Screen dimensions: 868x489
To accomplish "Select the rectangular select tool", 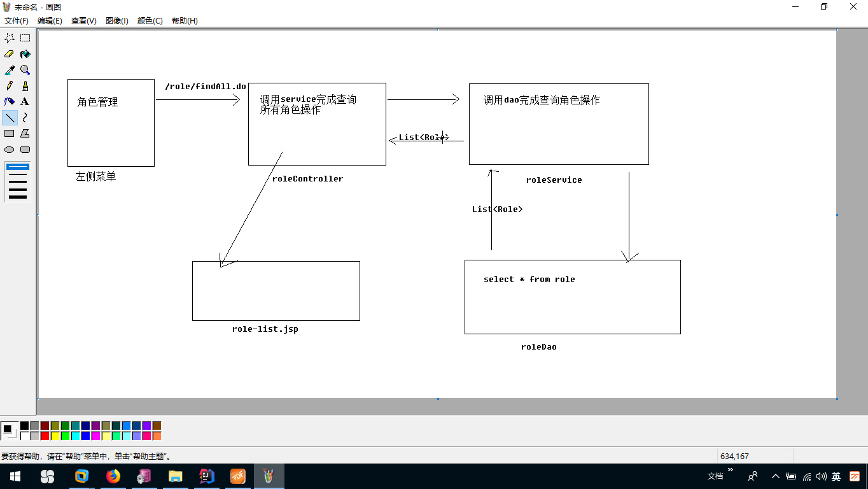I will [x=25, y=38].
